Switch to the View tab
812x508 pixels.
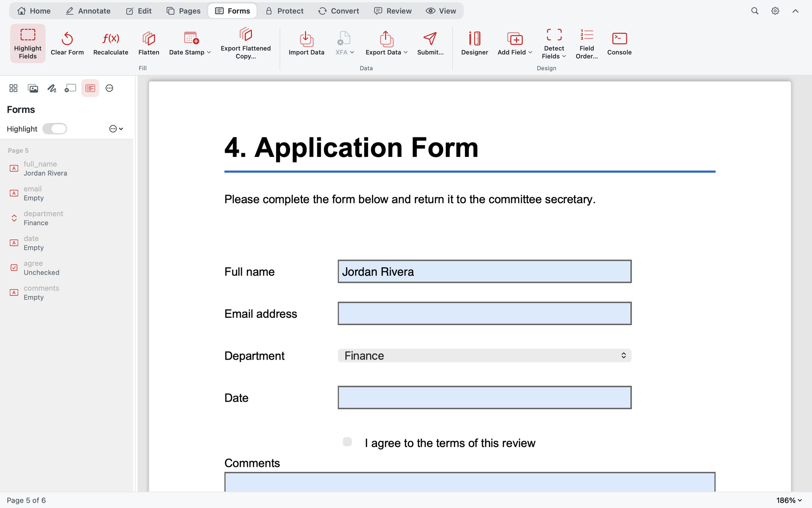441,11
